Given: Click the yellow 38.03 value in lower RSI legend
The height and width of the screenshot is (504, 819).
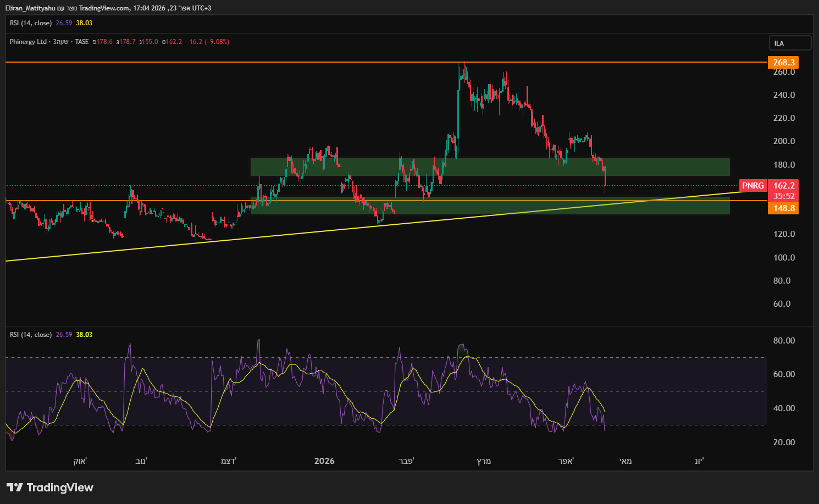Looking at the screenshot, I should point(84,335).
